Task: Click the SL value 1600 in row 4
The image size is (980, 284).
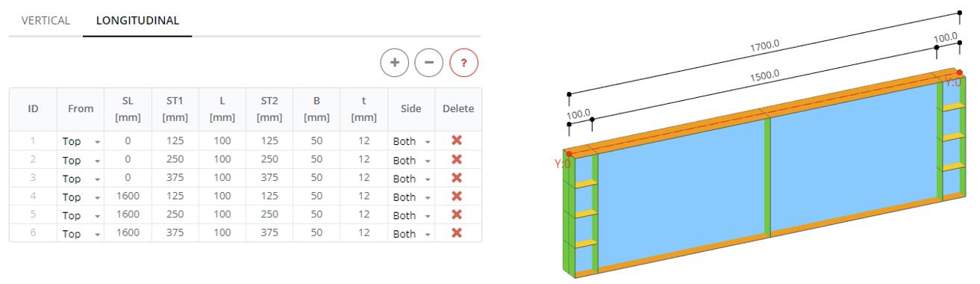Action: [128, 197]
